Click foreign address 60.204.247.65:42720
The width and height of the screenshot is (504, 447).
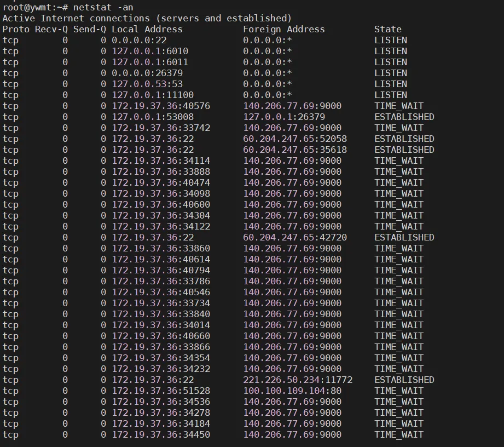(x=295, y=237)
